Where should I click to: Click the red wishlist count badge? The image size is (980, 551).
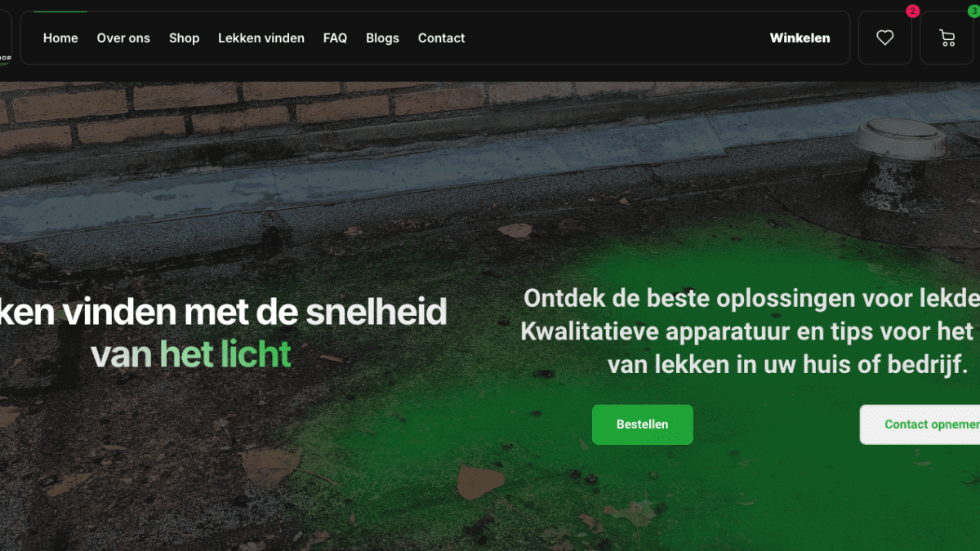tap(912, 11)
